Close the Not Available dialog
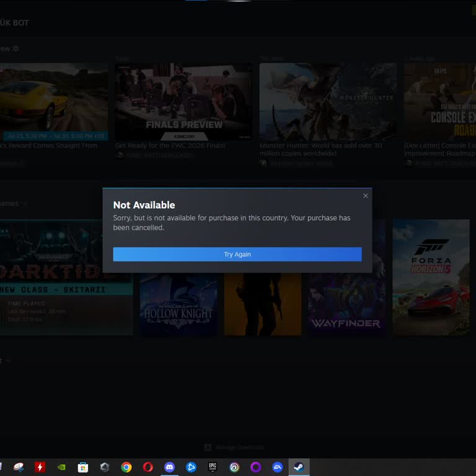 click(x=366, y=196)
